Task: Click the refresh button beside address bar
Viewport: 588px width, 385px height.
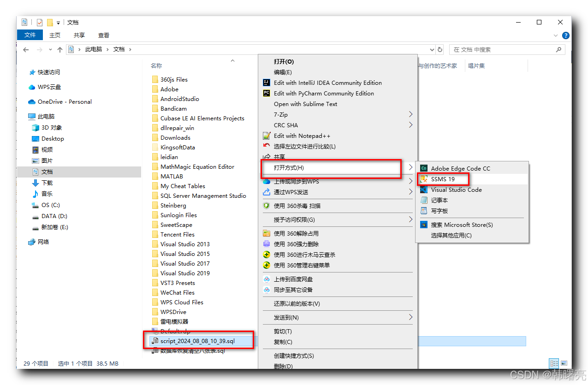Action: point(440,49)
